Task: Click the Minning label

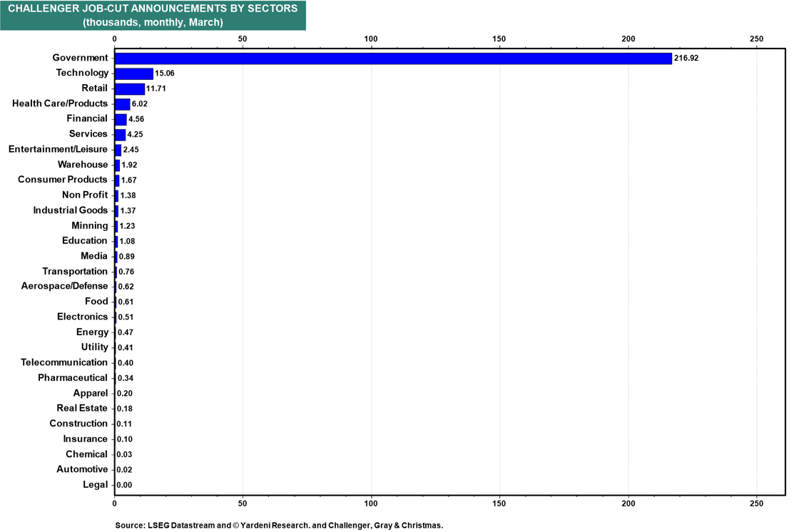Action: (90, 225)
